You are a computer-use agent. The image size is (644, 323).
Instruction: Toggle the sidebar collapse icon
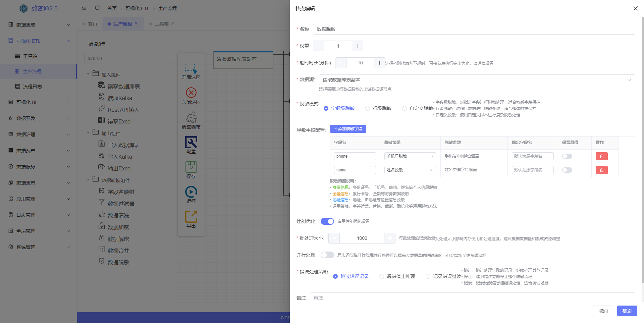click(x=84, y=8)
